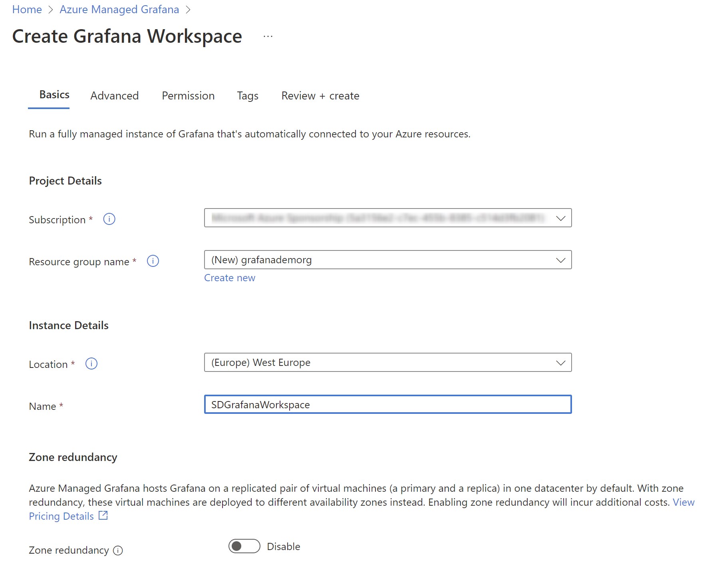Open the ellipsis menu beside the page title
The width and height of the screenshot is (719, 588).
click(x=268, y=36)
